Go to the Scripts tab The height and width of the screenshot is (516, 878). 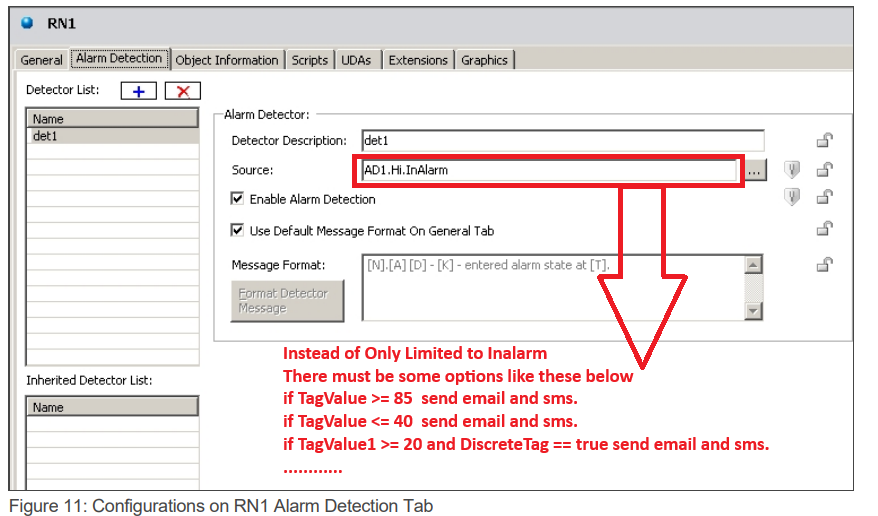click(x=309, y=60)
